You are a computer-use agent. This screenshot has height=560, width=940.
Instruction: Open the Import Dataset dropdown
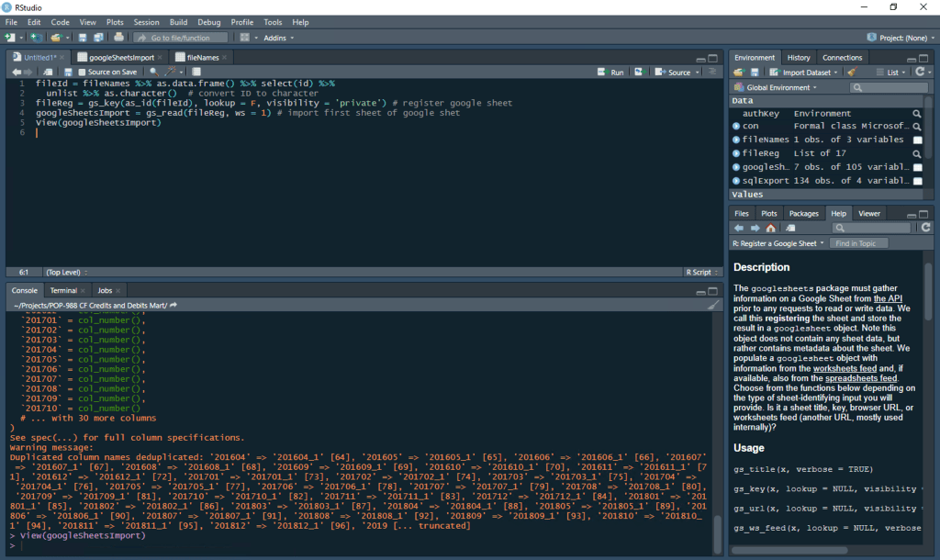pyautogui.click(x=805, y=72)
